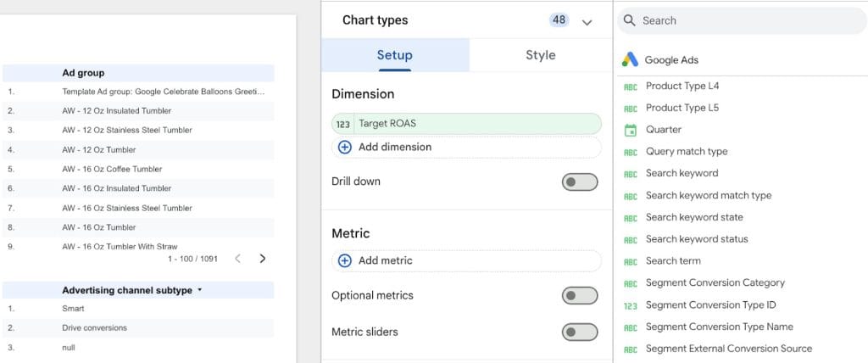This screenshot has height=363, width=868.
Task: Click Add dimension button
Action: [x=466, y=147]
